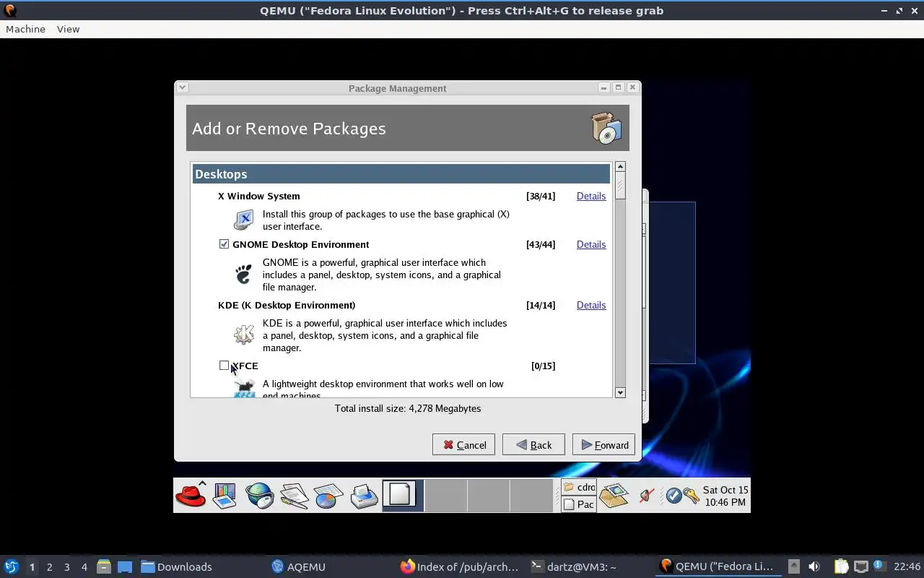Screen dimensions: 924x578
Task: Click Total install size text
Action: pyautogui.click(x=408, y=408)
